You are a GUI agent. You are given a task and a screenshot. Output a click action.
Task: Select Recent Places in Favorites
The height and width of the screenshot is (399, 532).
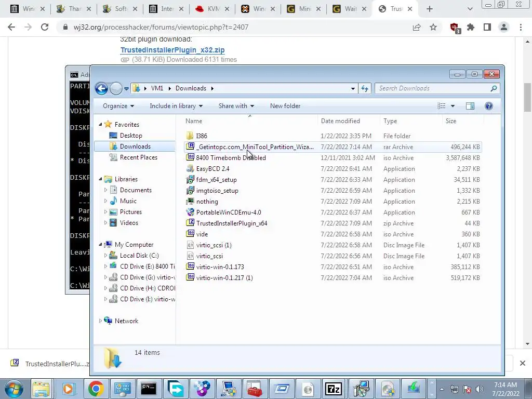click(x=138, y=157)
